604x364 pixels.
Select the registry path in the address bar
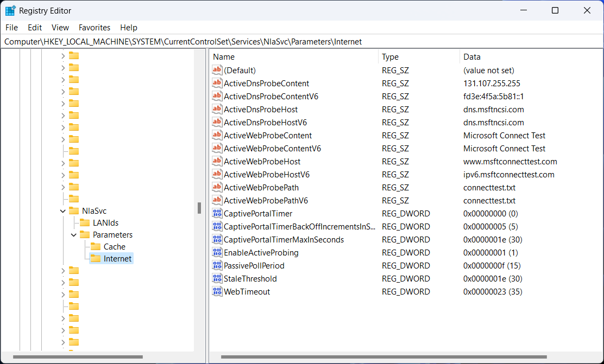click(179, 41)
